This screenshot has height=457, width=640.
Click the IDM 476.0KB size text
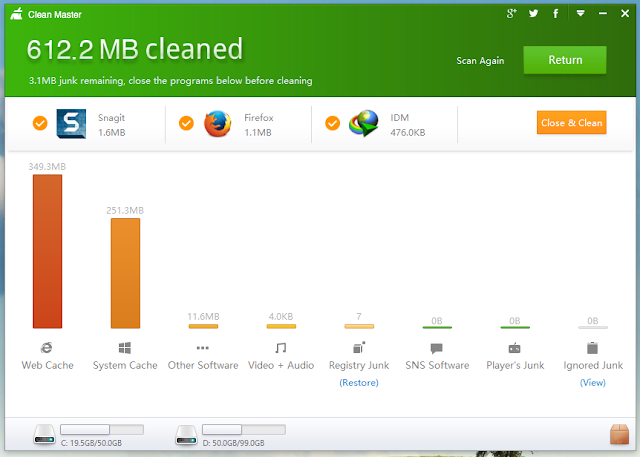click(408, 133)
